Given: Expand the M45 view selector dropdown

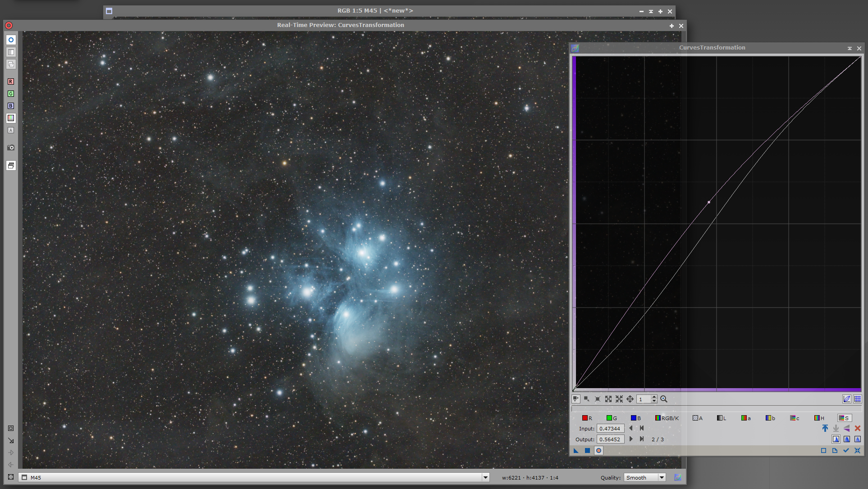Looking at the screenshot, I should (485, 477).
